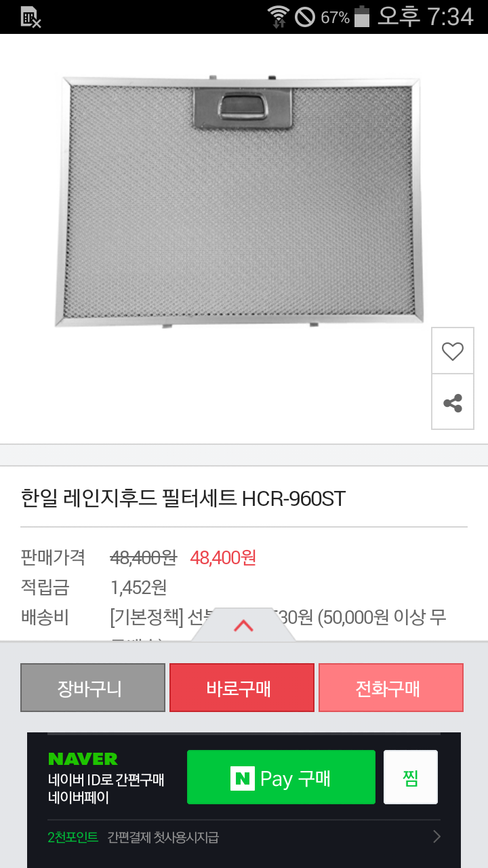Collapse the purchase panel using red chevron
488x868 pixels.
pos(243,626)
